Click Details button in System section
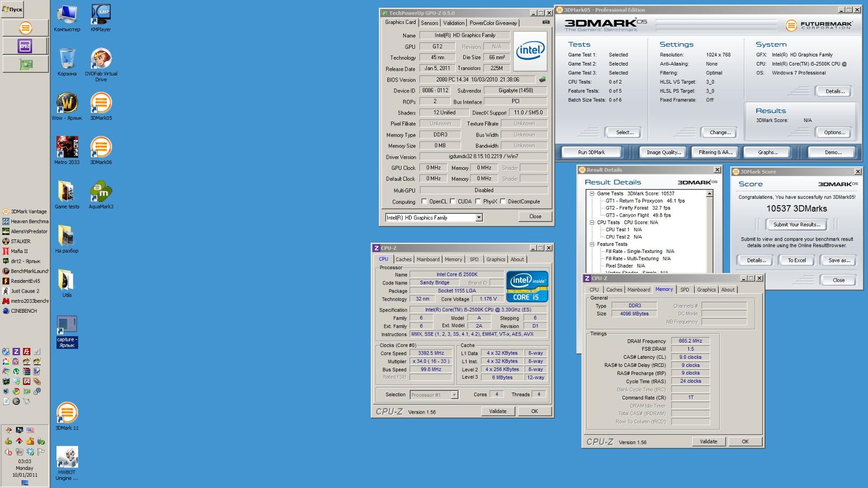 tap(834, 91)
